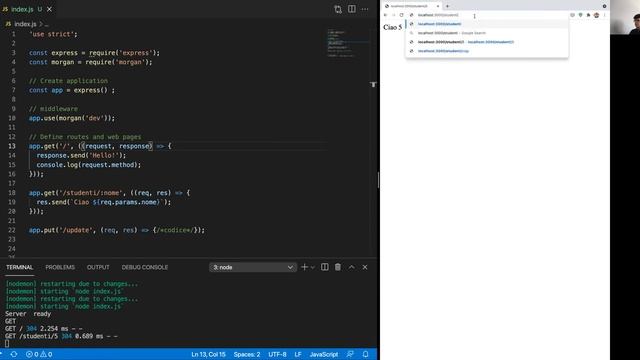Change end of line sequence 'LF'
Screen dimensions: 640x360
[298, 354]
